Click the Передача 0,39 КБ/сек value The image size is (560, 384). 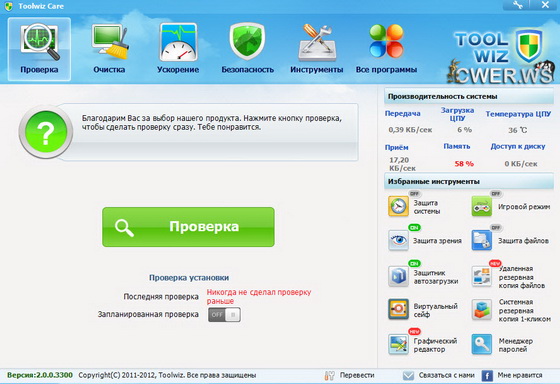410,130
